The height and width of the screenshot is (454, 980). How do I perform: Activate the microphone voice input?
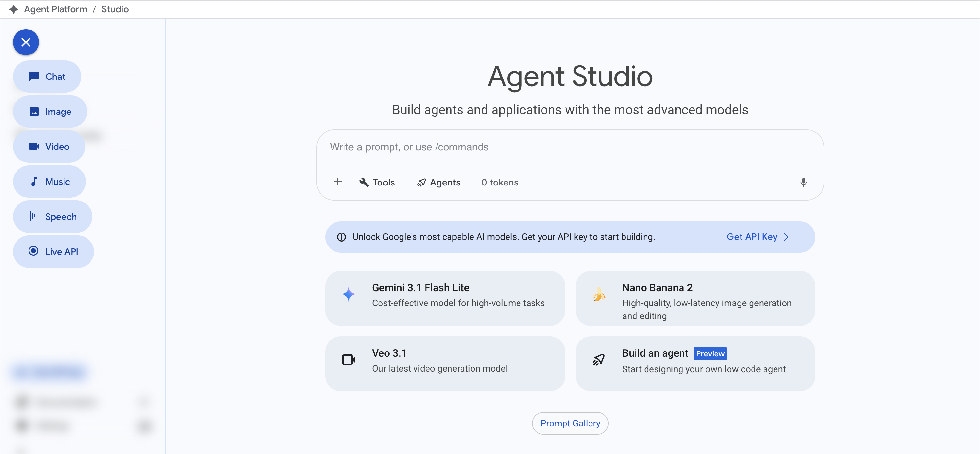(803, 182)
